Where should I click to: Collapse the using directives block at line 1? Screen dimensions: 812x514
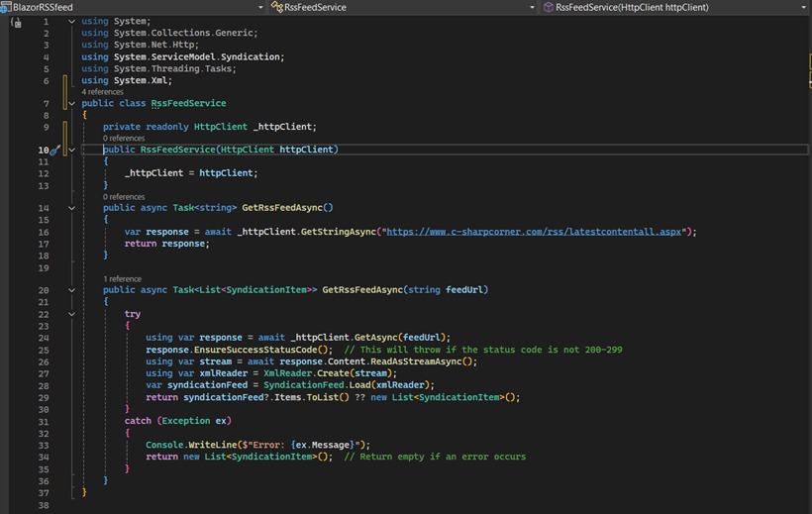pos(71,21)
